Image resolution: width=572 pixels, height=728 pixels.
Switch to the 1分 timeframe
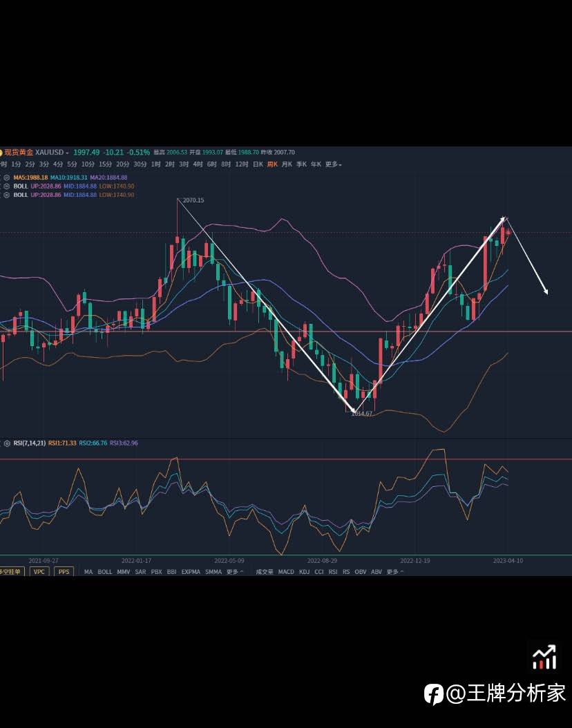[x=17, y=164]
